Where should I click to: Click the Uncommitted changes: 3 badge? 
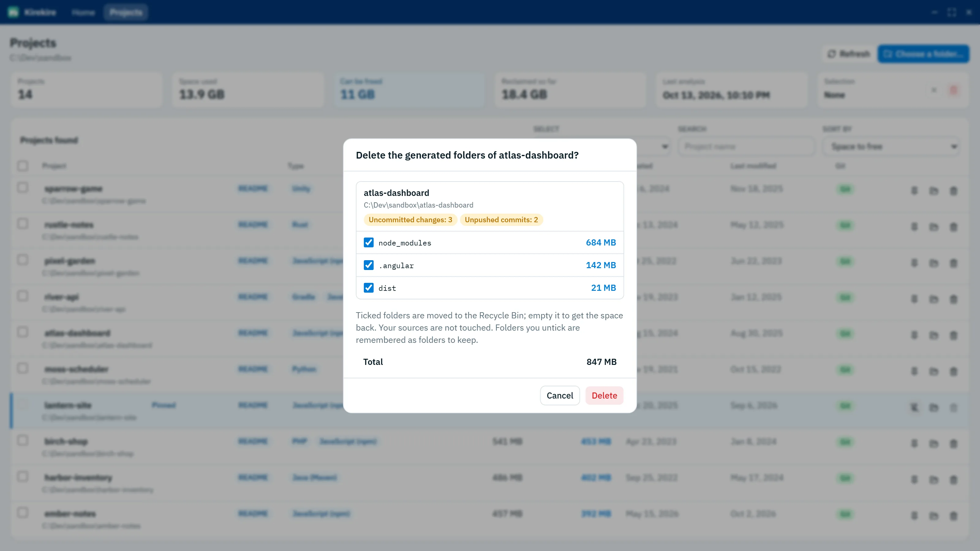point(410,220)
